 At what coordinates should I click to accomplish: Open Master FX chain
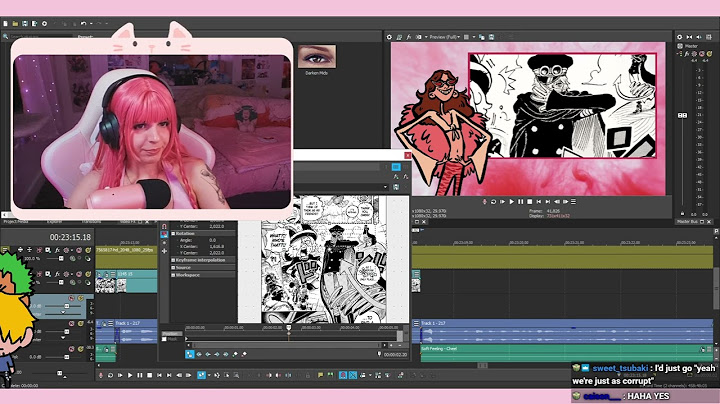click(x=687, y=54)
